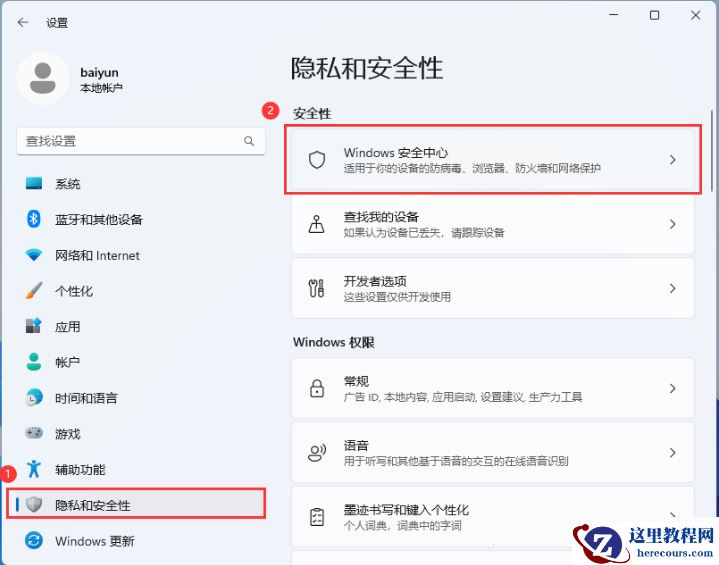Screen dimensions: 719x565
Task: Click 本地帐户 label under username
Action: pyautogui.click(x=101, y=88)
